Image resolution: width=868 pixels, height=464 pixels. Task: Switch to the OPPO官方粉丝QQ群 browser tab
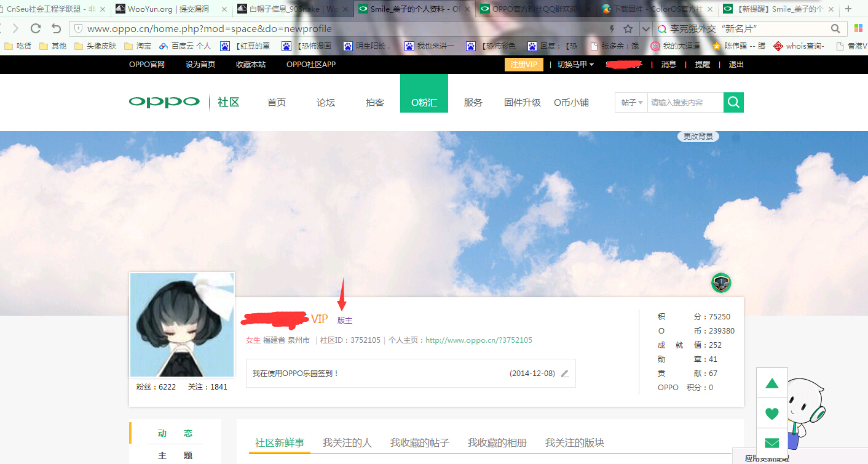[x=536, y=9]
